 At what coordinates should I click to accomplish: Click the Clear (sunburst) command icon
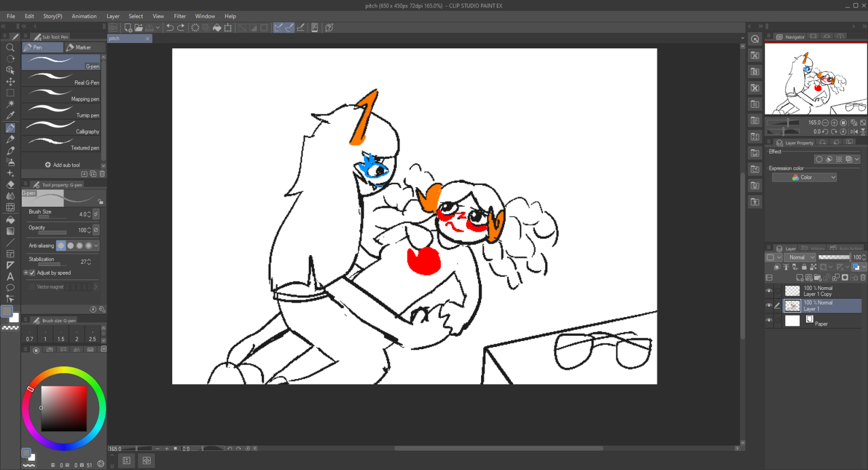[195, 27]
